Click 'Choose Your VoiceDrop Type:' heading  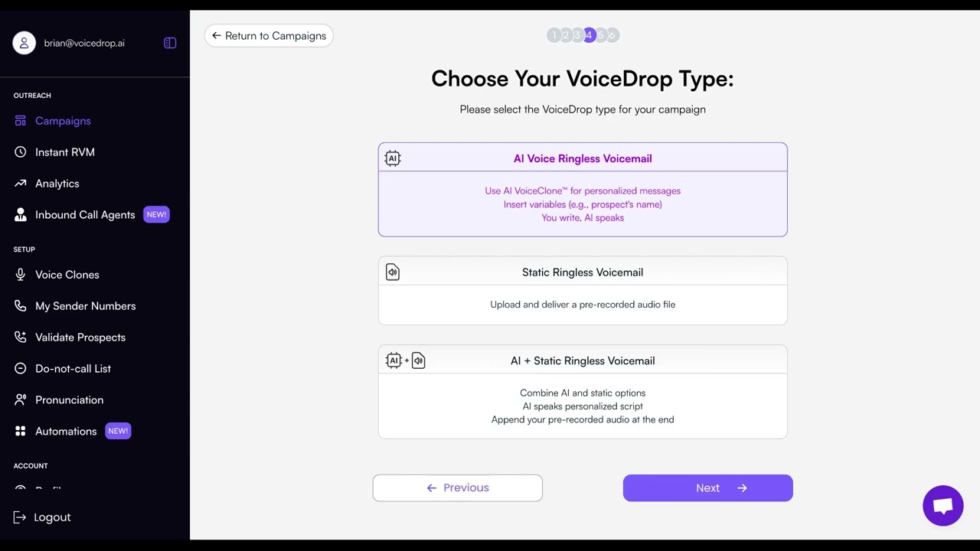pos(583,79)
